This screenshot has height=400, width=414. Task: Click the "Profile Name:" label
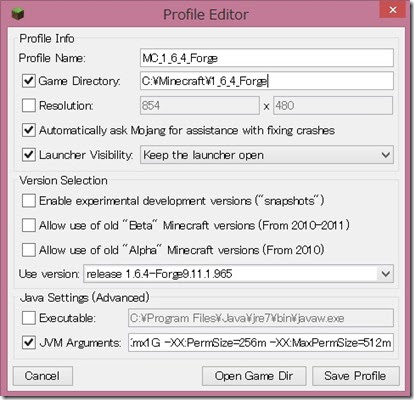(x=52, y=58)
